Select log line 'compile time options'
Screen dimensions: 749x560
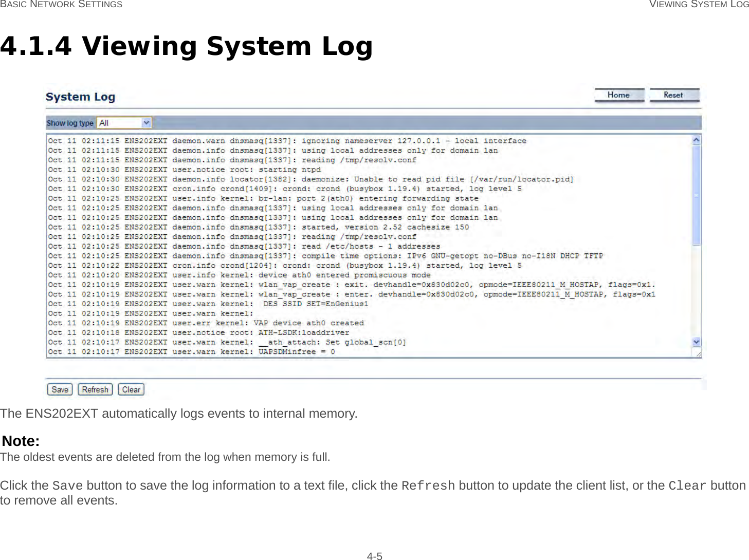[x=326, y=256]
